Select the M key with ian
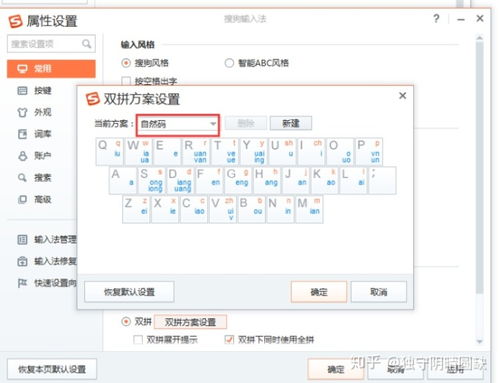Viewport: 499px width, 383px height. [x=309, y=209]
